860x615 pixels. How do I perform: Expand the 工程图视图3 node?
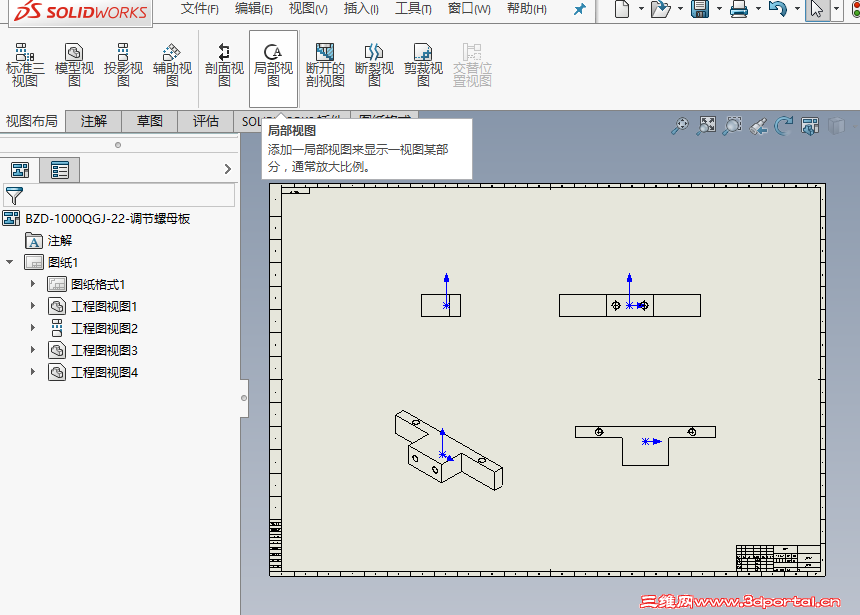[x=32, y=350]
